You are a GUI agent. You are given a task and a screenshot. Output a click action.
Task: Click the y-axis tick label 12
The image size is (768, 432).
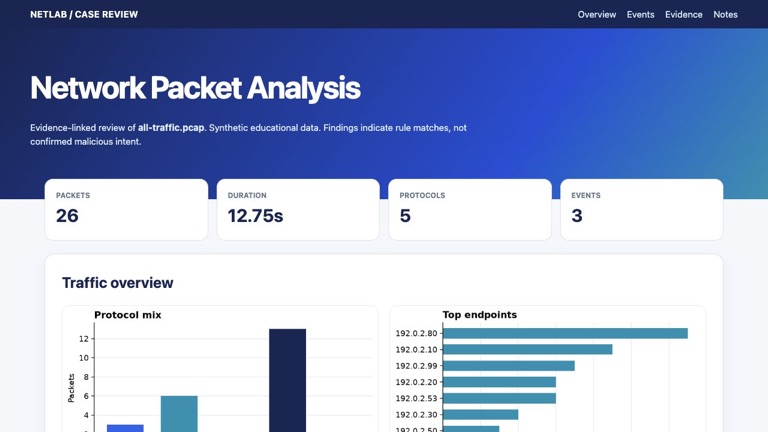pos(84,339)
